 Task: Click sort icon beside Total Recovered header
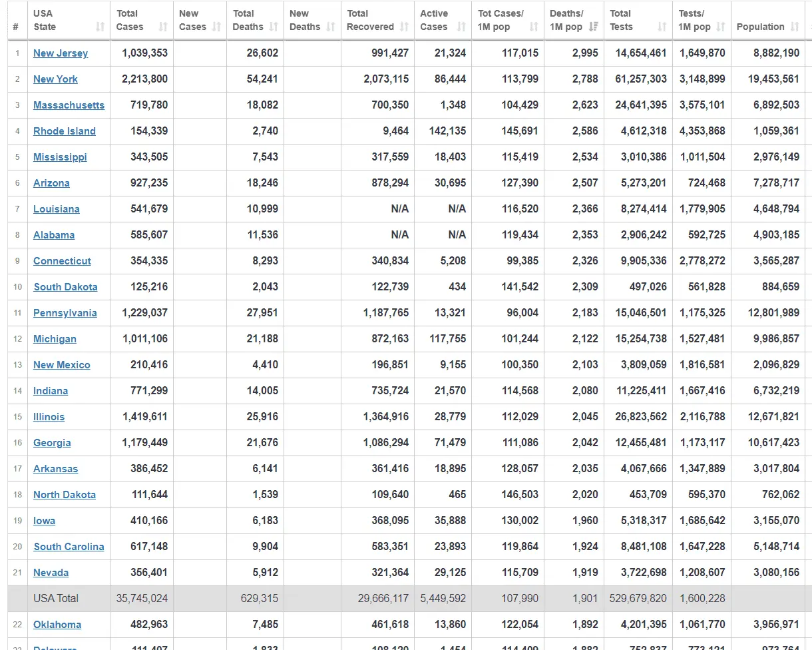(404, 27)
